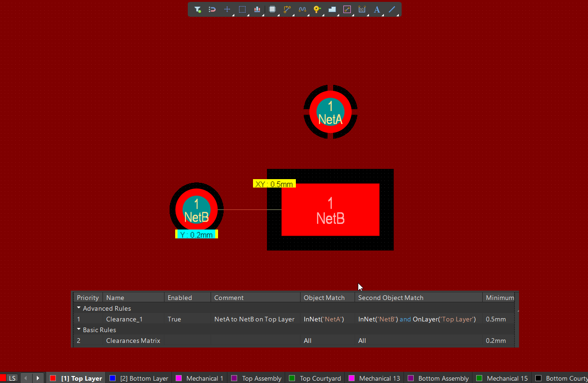This screenshot has width=588, height=383.
Task: Click the Enabled column header
Action: pyautogui.click(x=187, y=298)
